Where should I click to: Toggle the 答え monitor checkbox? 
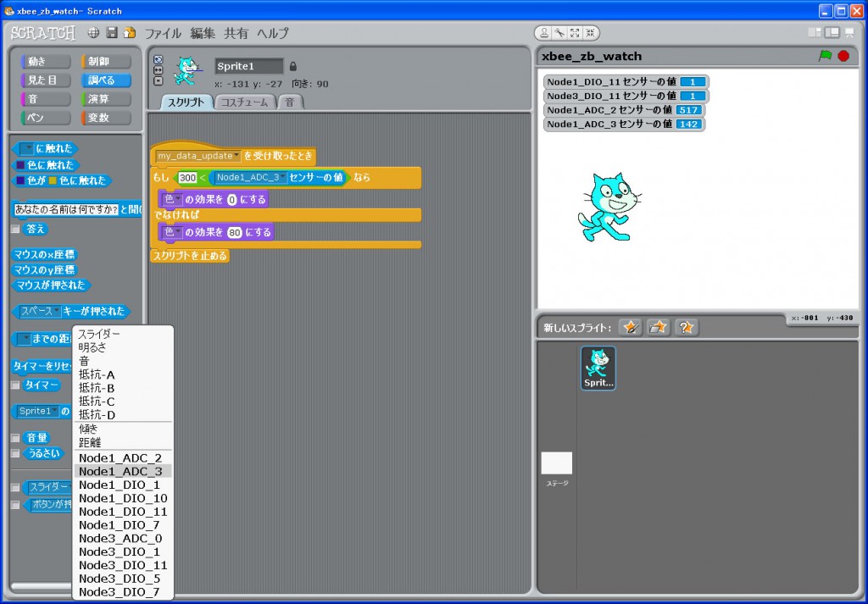click(x=15, y=229)
